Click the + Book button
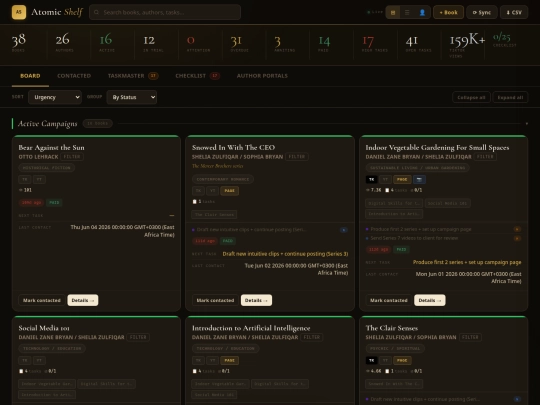This screenshot has width=540, height=405. click(x=448, y=12)
